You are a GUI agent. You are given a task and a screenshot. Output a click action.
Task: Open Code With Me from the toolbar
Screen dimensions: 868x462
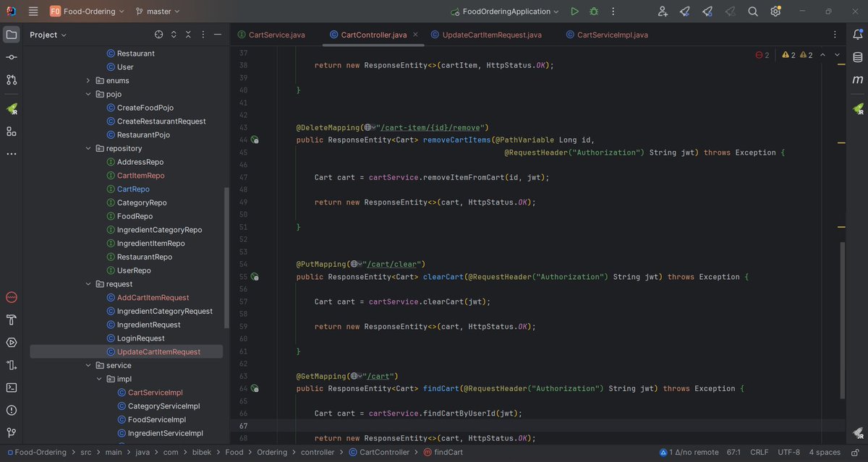663,12
